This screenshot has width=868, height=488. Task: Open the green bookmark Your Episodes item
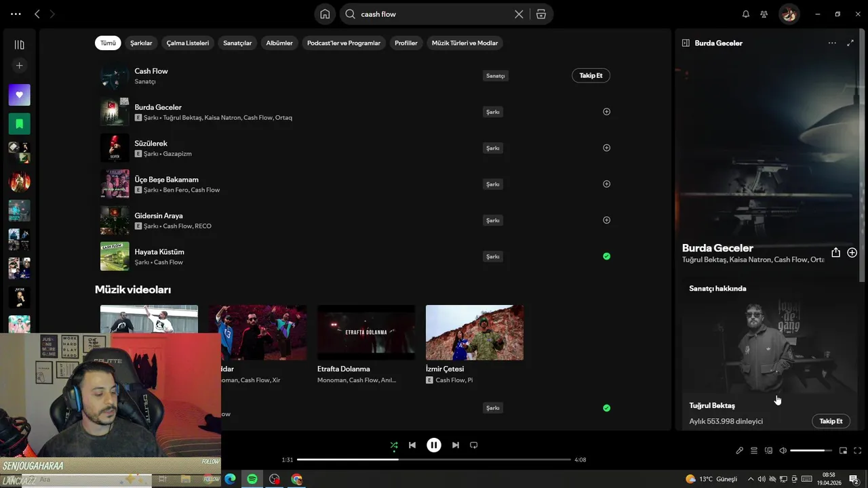[x=19, y=124]
